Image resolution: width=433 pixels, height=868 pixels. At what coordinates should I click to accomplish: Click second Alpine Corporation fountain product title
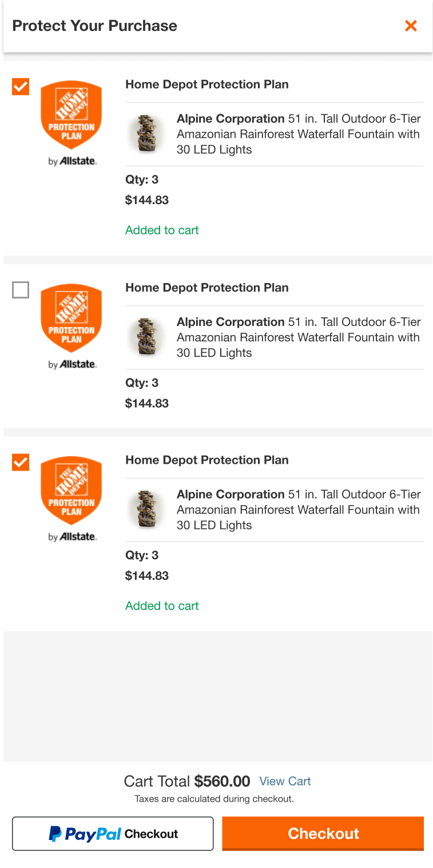[299, 337]
